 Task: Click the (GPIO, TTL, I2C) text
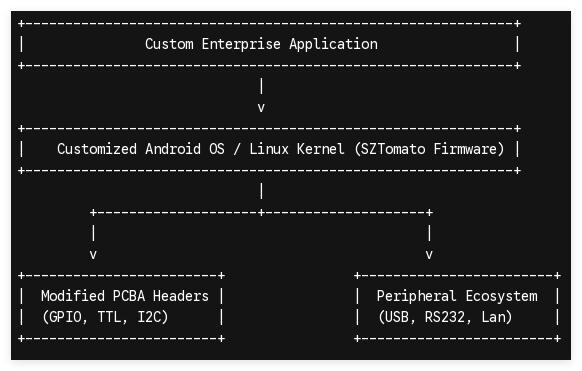click(105, 317)
